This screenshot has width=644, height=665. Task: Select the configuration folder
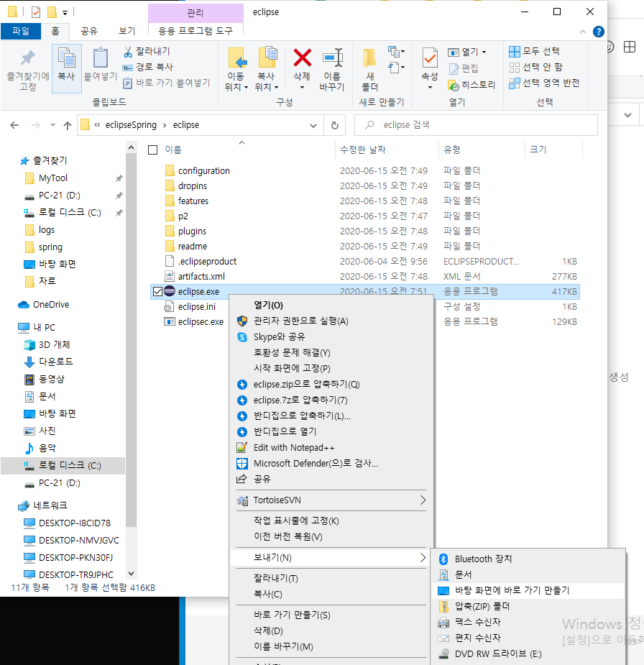(204, 171)
